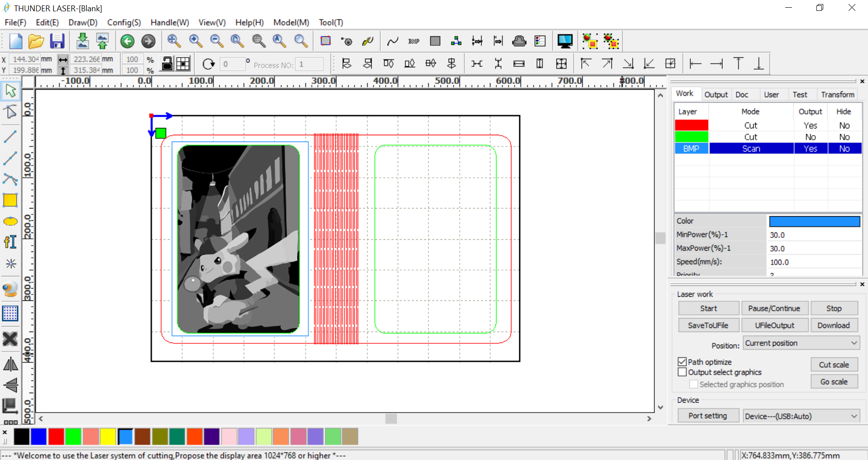The width and height of the screenshot is (868, 460).
Task: Click the green Undo arrow
Action: pyautogui.click(x=128, y=41)
